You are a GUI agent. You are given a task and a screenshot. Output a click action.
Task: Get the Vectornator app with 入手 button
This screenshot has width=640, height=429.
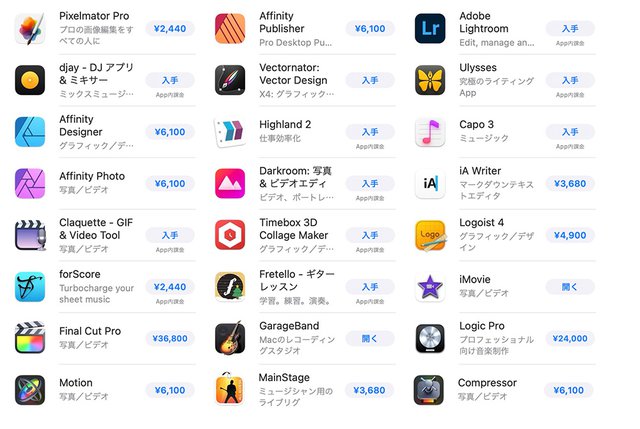click(370, 80)
